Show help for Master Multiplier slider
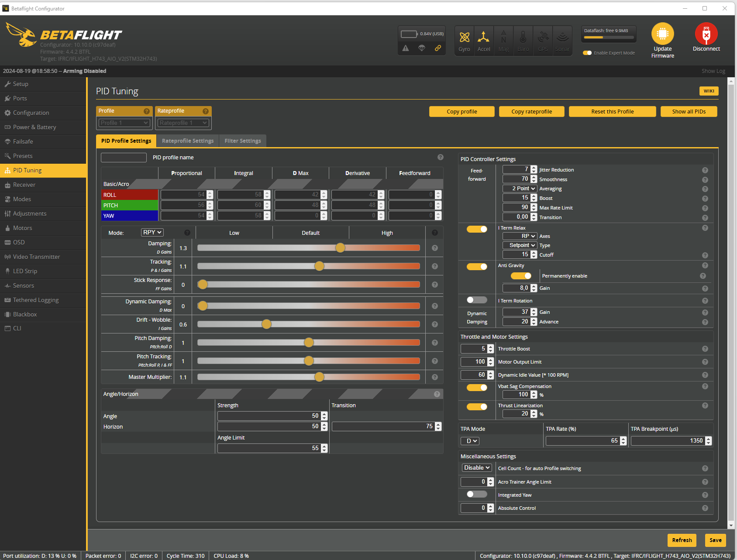The image size is (737, 560). point(435,377)
